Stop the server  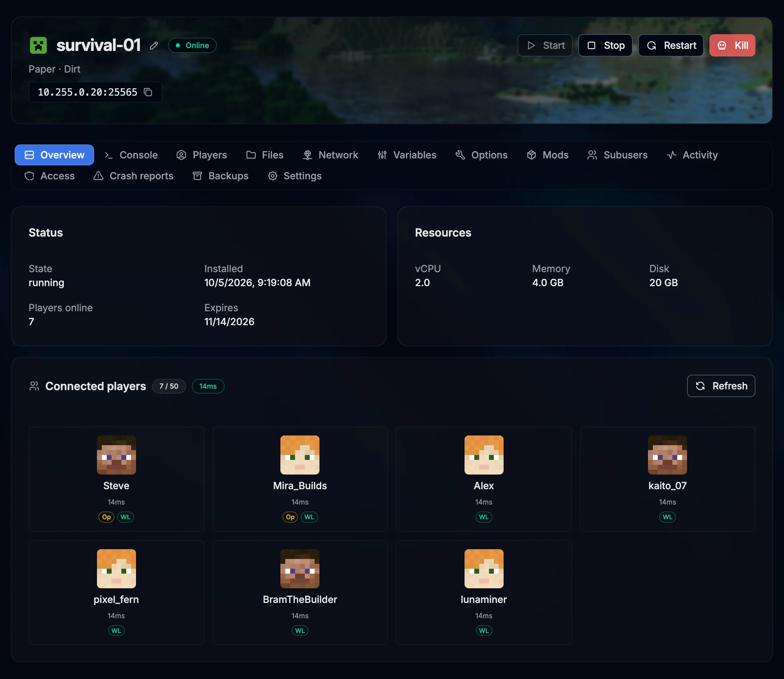[x=605, y=45]
